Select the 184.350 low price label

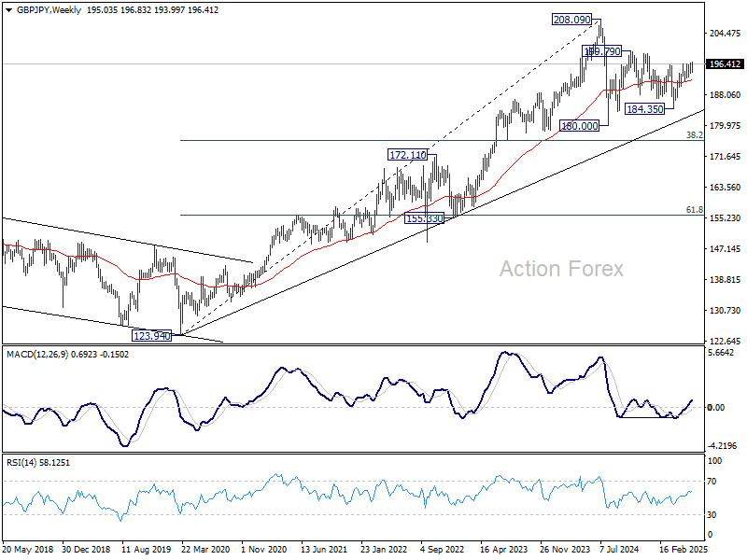(x=644, y=109)
